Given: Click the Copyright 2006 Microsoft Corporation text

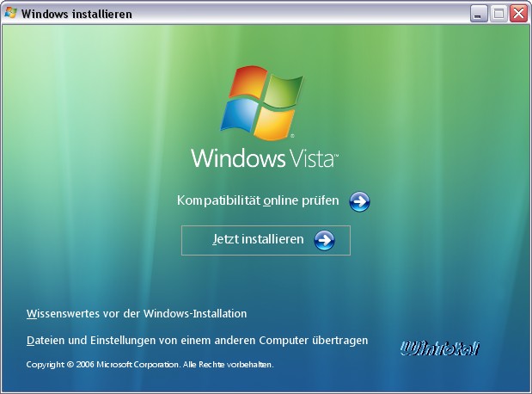Looking at the screenshot, I should pyautogui.click(x=150, y=365).
